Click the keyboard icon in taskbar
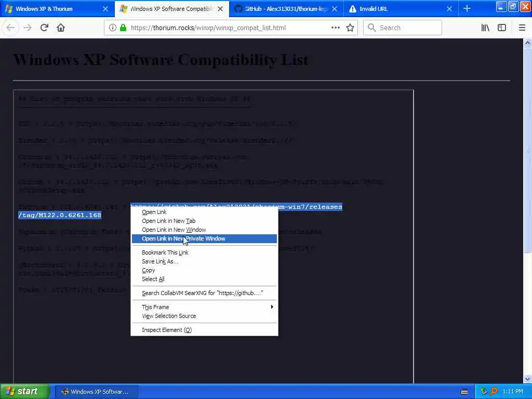532x399 pixels. pyautogui.click(x=464, y=392)
